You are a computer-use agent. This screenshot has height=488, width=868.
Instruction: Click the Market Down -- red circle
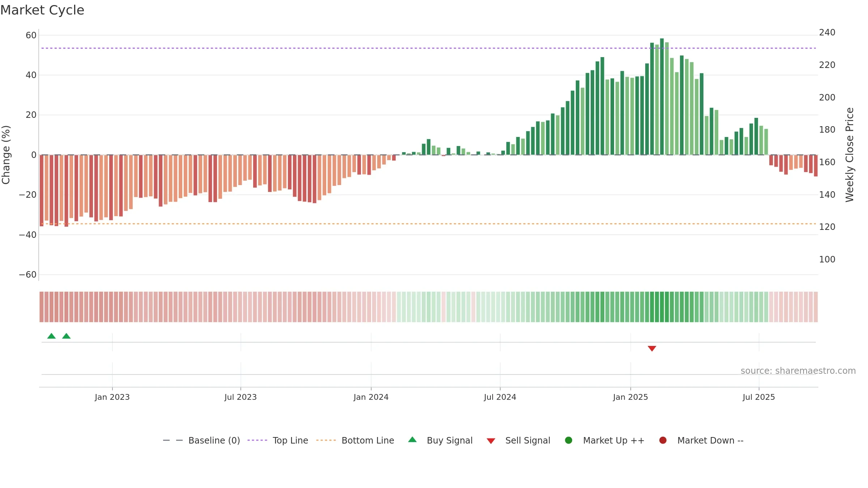point(663,440)
